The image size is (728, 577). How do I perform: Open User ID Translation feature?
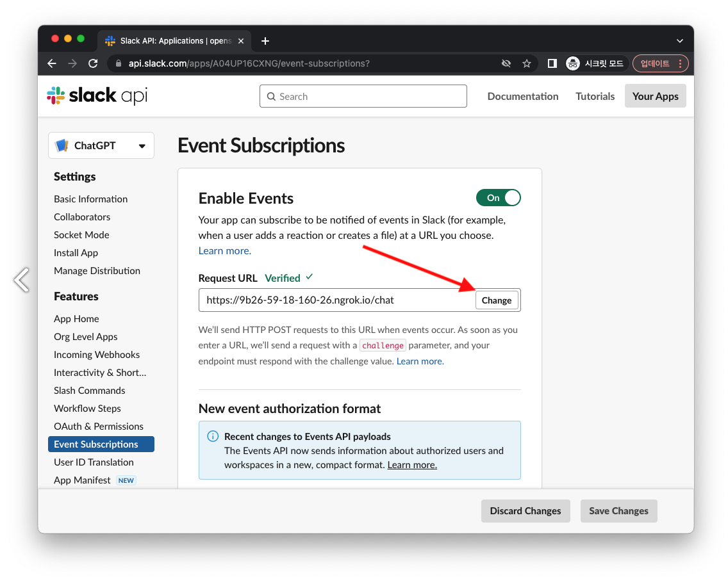click(x=94, y=462)
